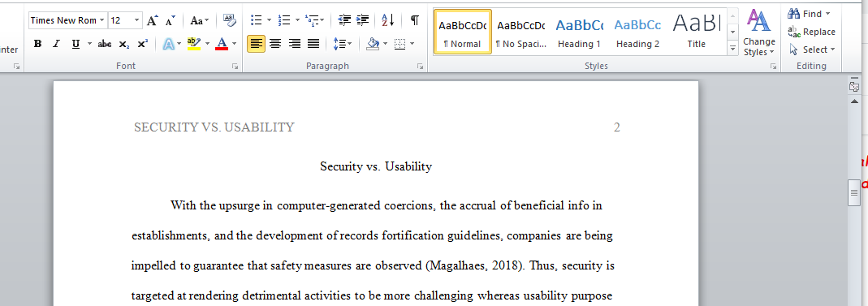Toggle Underline formatting
Image resolution: width=868 pixels, height=306 pixels.
(76, 44)
